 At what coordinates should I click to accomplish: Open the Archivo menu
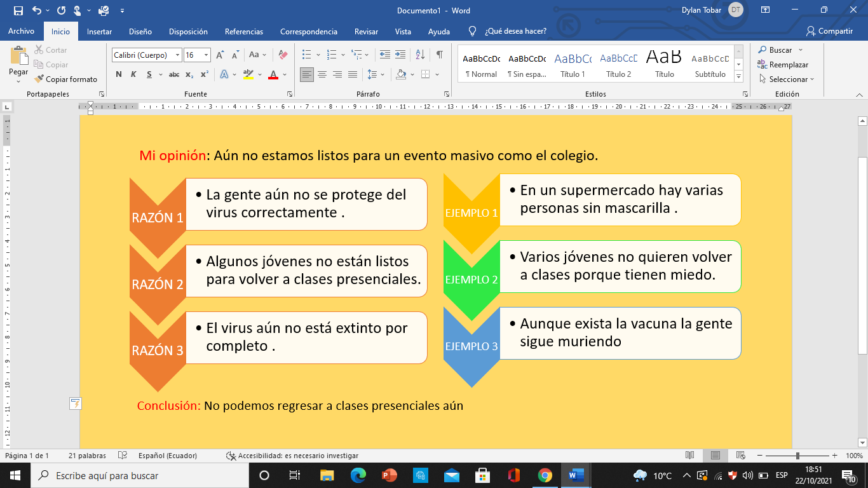click(x=21, y=31)
